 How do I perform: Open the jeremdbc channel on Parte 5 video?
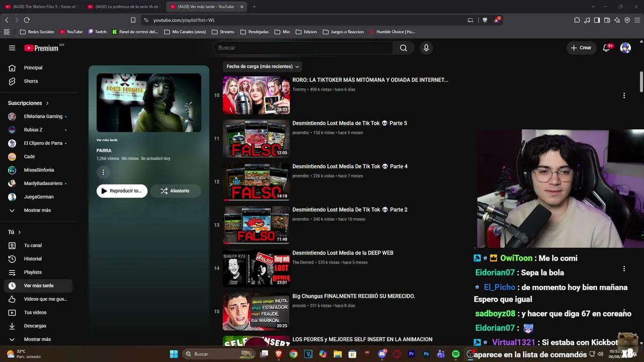pyautogui.click(x=301, y=133)
